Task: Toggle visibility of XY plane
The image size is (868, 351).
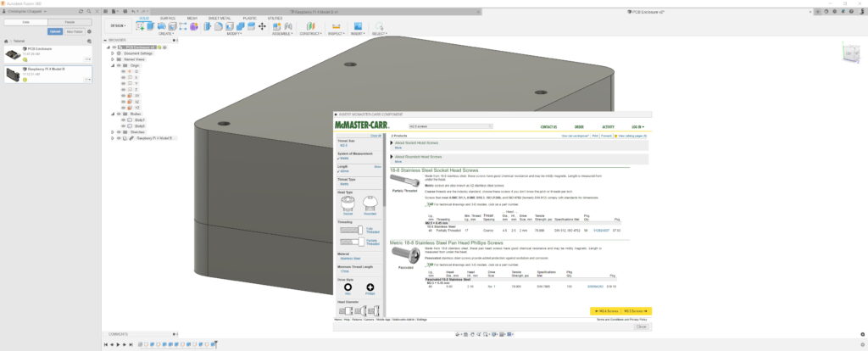Action: click(124, 96)
